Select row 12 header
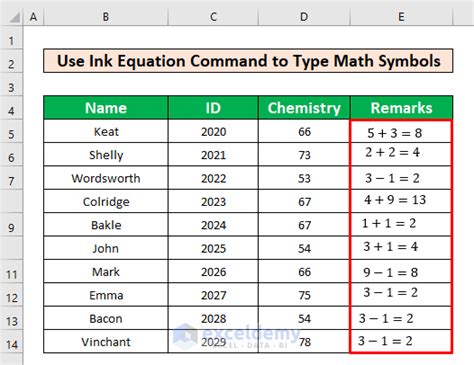This screenshot has height=365, width=474. click(x=11, y=295)
